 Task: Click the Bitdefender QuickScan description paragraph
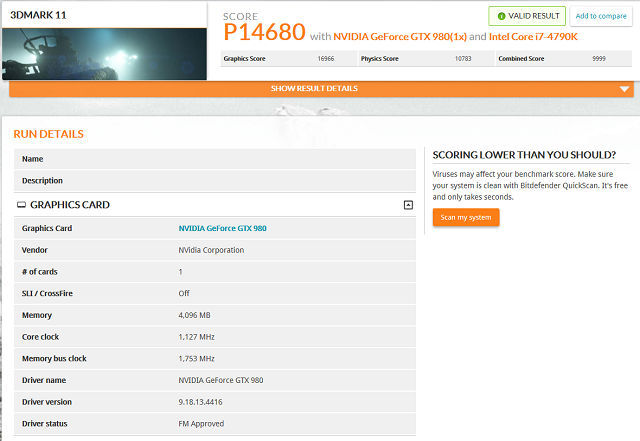pos(530,185)
